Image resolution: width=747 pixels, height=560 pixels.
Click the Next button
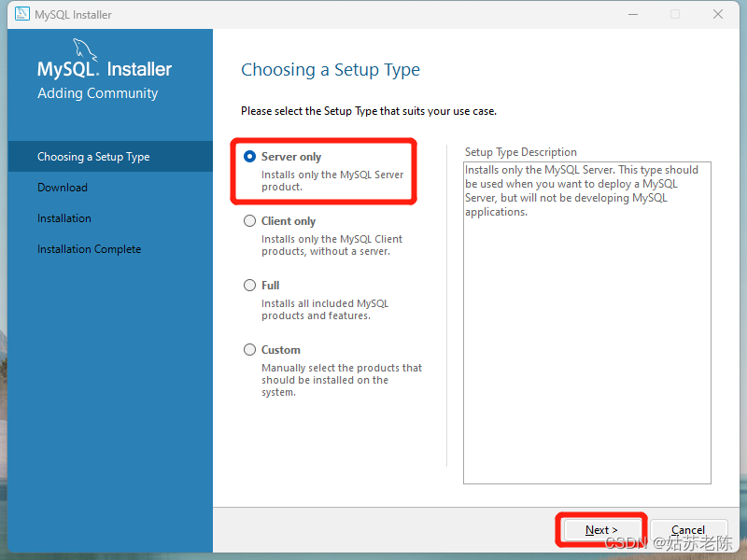point(601,529)
